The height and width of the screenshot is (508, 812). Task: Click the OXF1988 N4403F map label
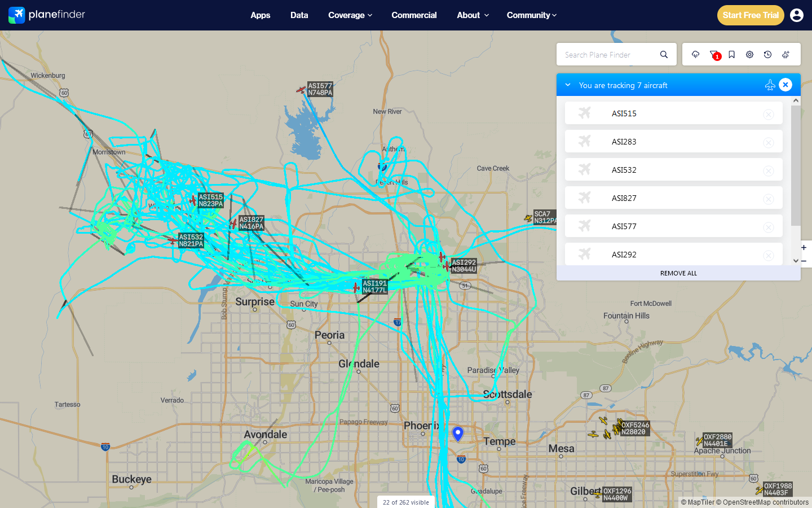[x=778, y=489]
